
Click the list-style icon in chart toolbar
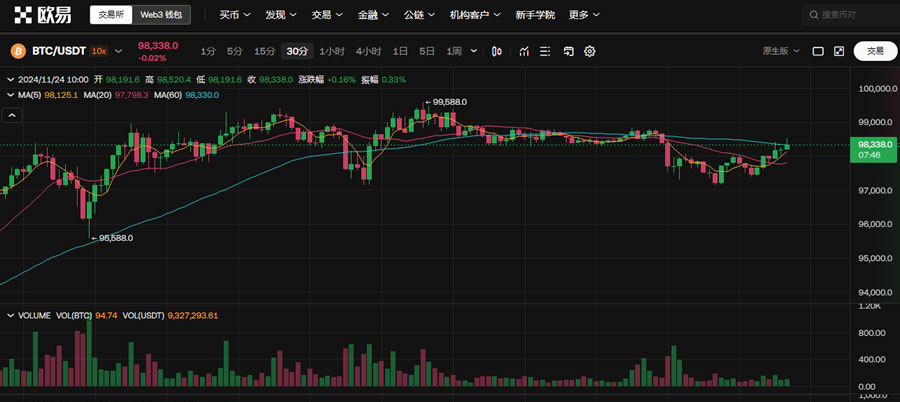coord(545,51)
